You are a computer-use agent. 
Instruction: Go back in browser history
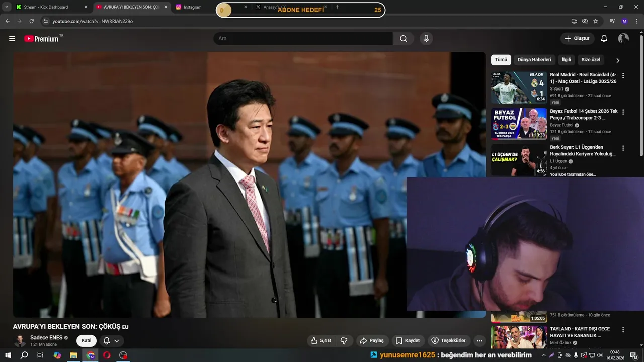coord(8,21)
